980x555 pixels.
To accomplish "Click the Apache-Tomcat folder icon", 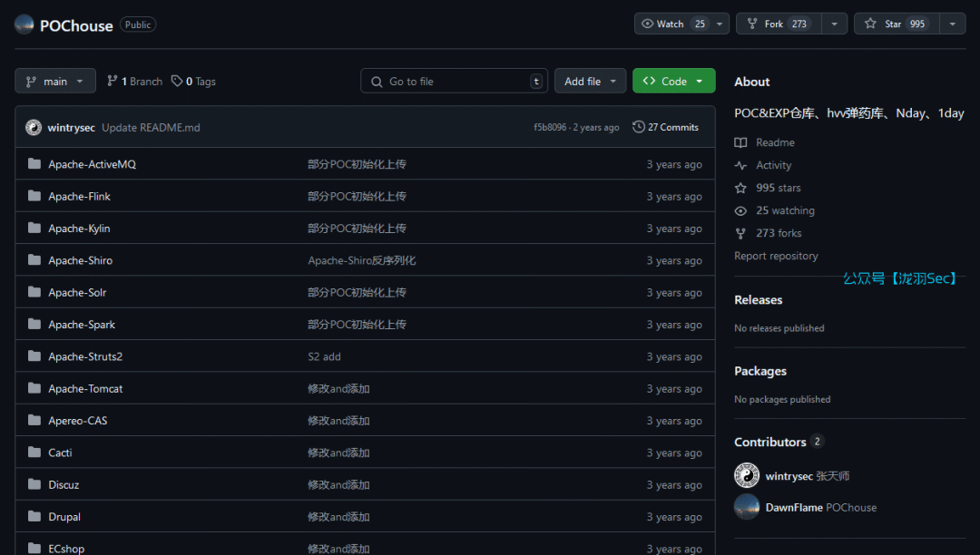I will pos(34,388).
